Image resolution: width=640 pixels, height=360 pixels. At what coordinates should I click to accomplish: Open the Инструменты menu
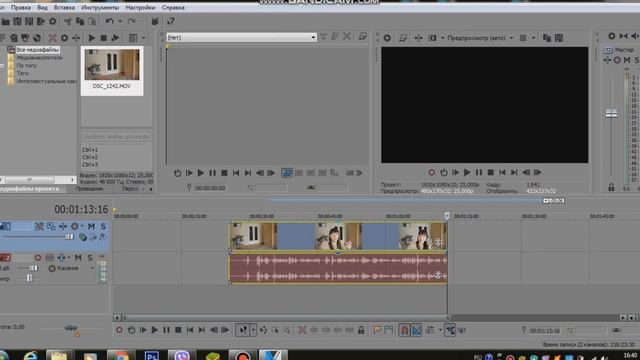tap(100, 7)
